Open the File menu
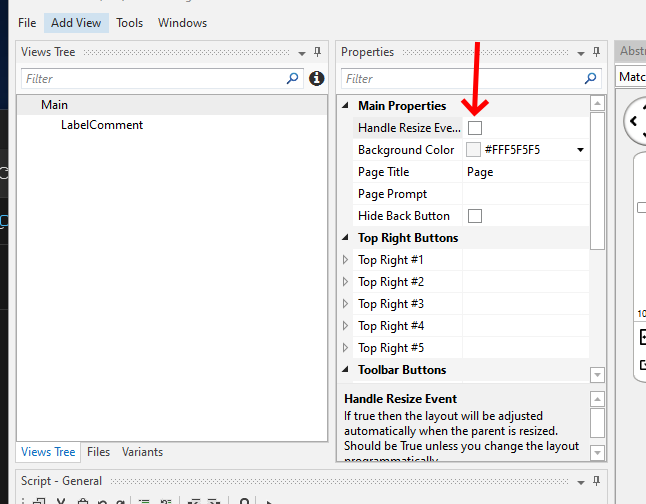This screenshot has height=504, width=646. coord(27,23)
